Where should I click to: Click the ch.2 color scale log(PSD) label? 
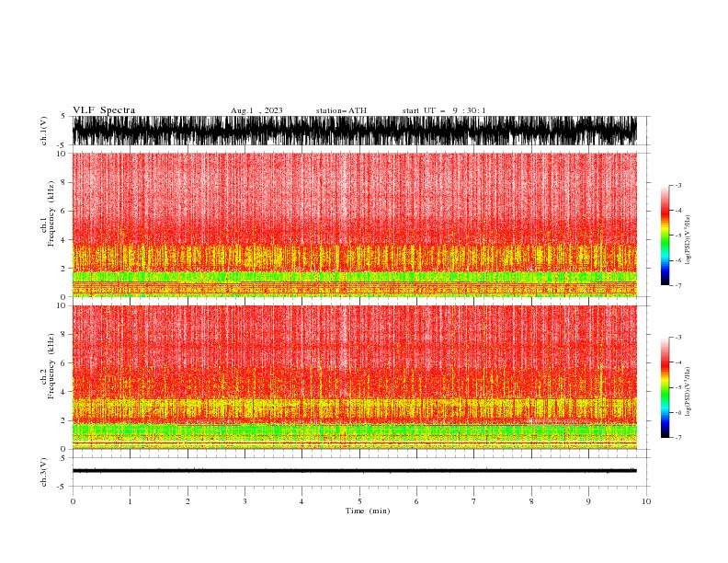click(688, 391)
